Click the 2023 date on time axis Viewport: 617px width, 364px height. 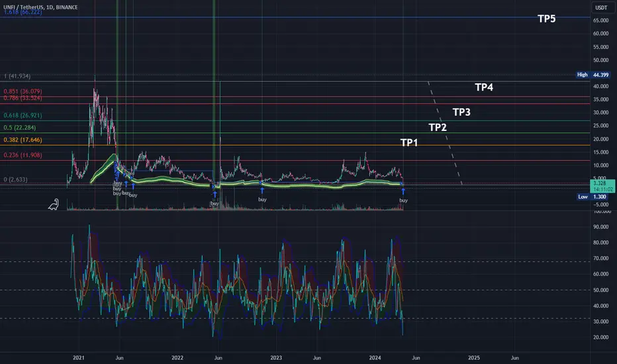point(276,357)
